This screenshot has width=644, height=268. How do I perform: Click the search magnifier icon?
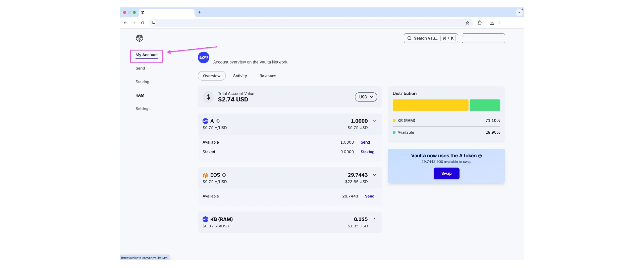click(410, 38)
